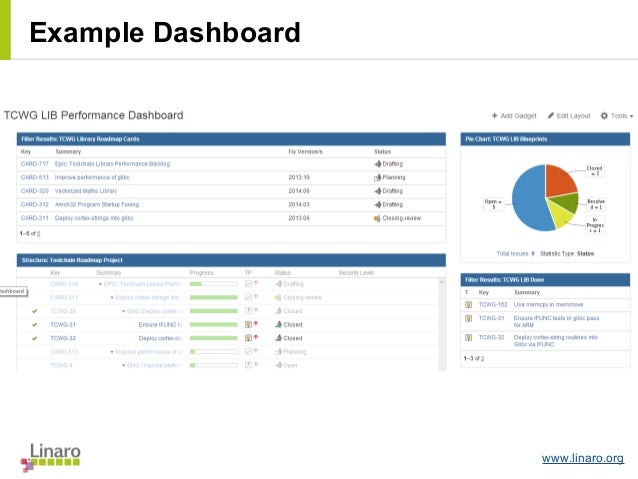The height and width of the screenshot is (479, 638).
Task: Open CARD-312 key link
Action: pyautogui.click(x=35, y=204)
